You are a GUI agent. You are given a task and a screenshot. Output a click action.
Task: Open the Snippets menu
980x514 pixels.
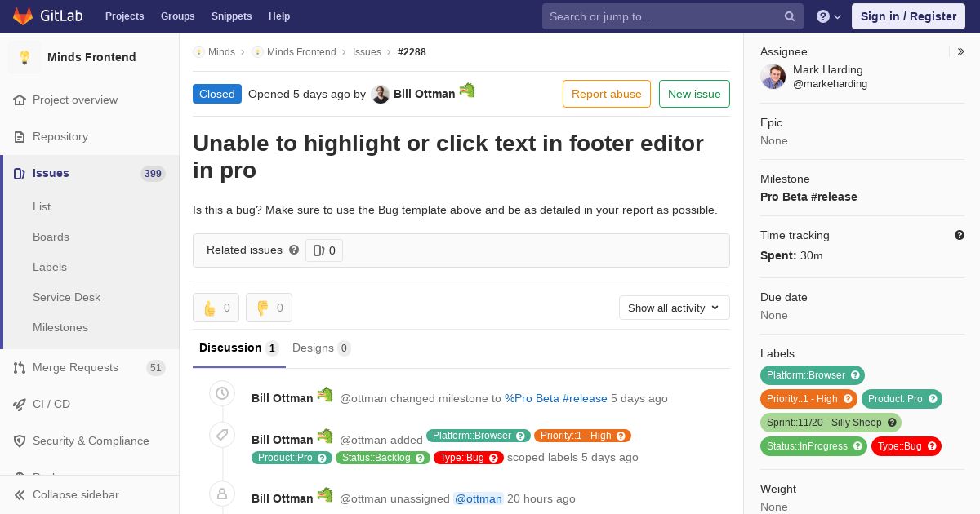[x=231, y=16]
